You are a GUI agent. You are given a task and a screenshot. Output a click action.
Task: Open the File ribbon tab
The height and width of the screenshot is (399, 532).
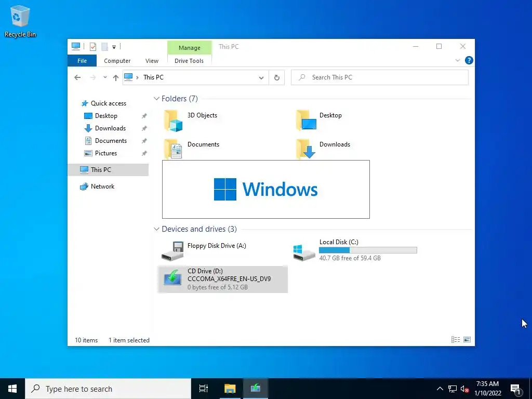(82, 61)
